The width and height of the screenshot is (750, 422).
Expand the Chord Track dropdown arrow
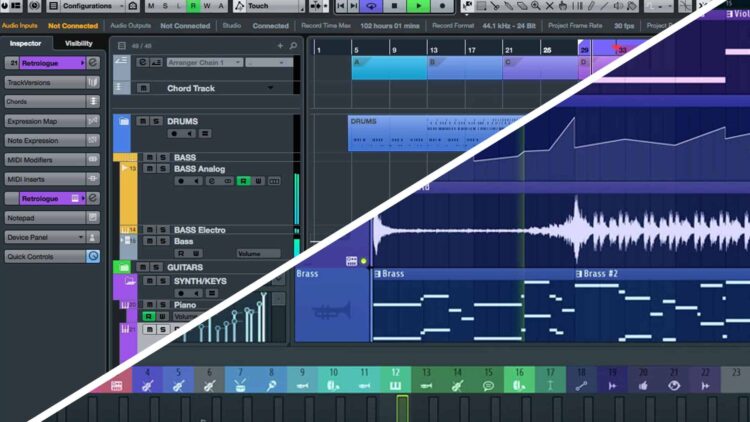[271, 88]
